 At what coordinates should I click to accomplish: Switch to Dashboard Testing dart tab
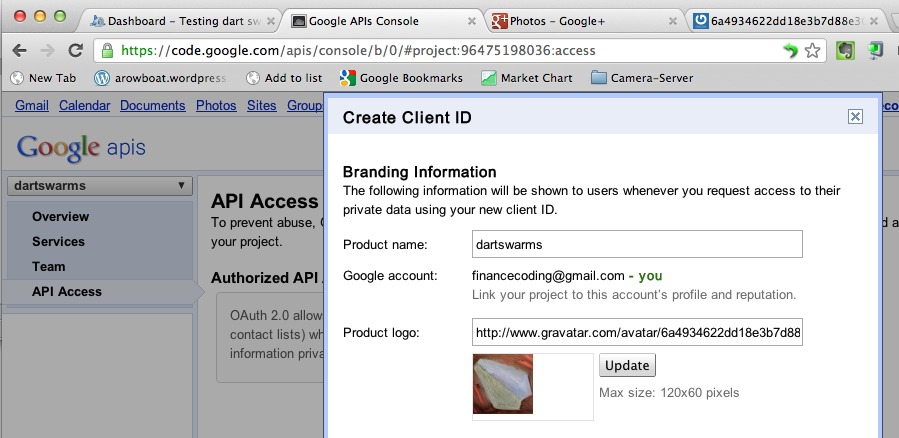click(x=177, y=21)
